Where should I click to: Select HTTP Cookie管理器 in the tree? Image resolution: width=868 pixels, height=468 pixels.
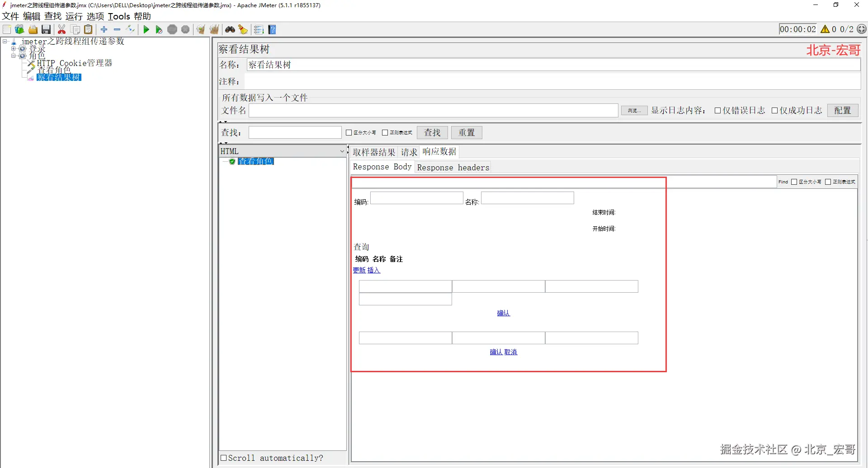[x=75, y=63]
